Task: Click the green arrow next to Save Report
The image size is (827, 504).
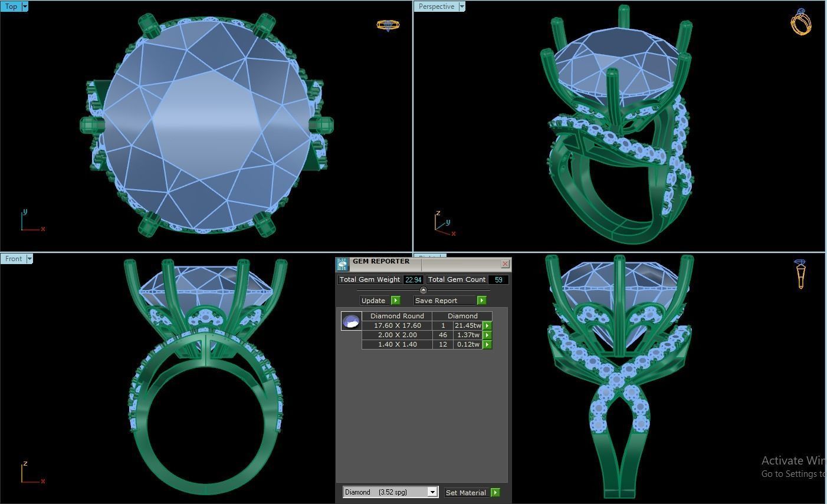Action: click(482, 301)
